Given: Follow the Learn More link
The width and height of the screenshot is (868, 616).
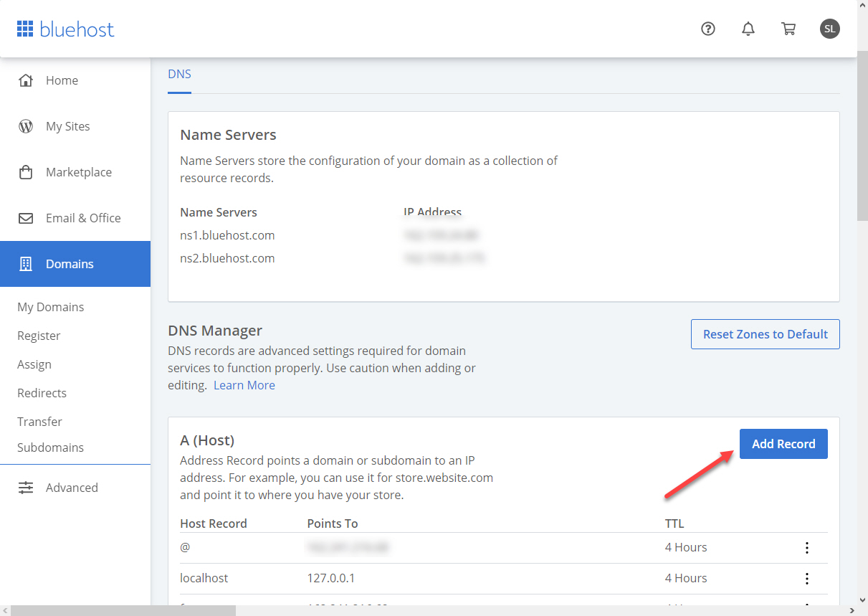Looking at the screenshot, I should coord(244,385).
